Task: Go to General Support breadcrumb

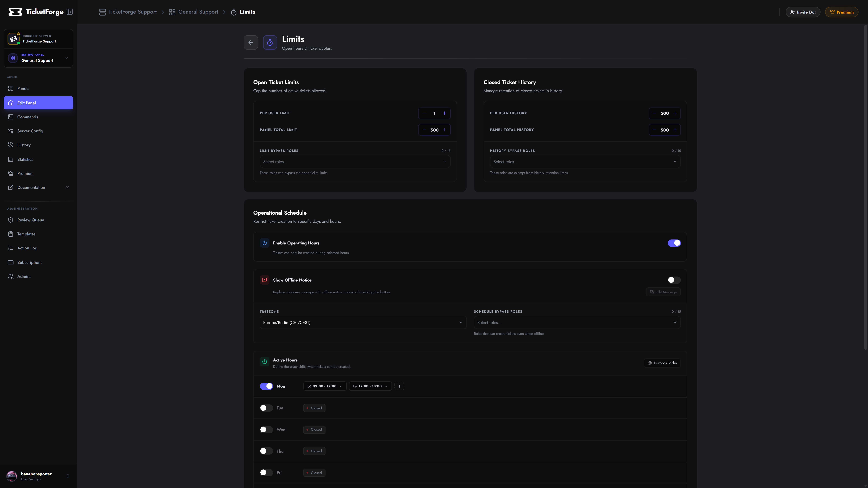Action: [x=194, y=12]
